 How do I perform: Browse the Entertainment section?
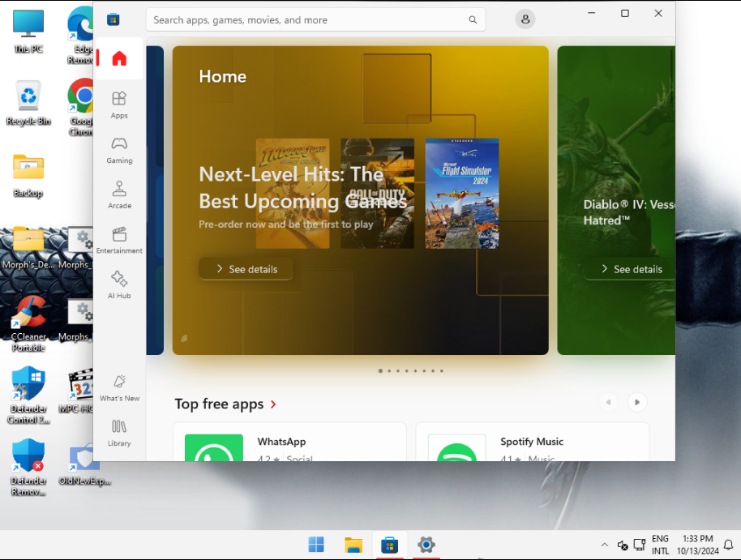[x=119, y=240]
